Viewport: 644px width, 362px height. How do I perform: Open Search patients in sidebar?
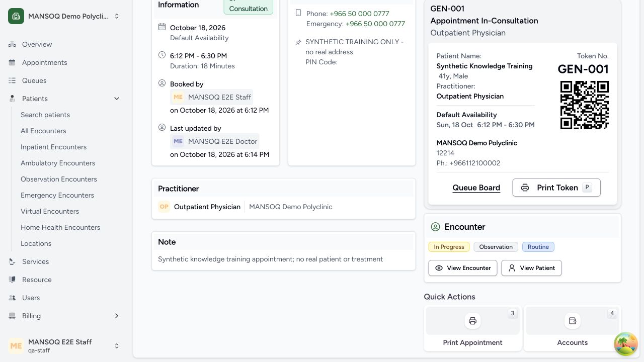(x=45, y=115)
